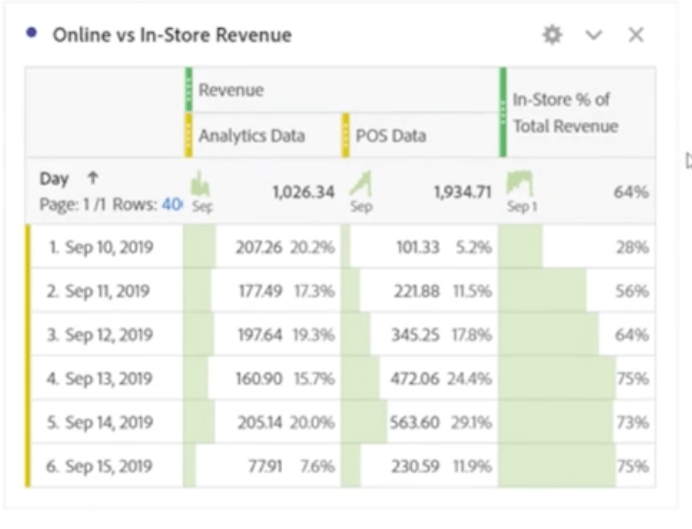
Task: Click the 77.91 Analytics Data cell
Action: click(x=265, y=466)
